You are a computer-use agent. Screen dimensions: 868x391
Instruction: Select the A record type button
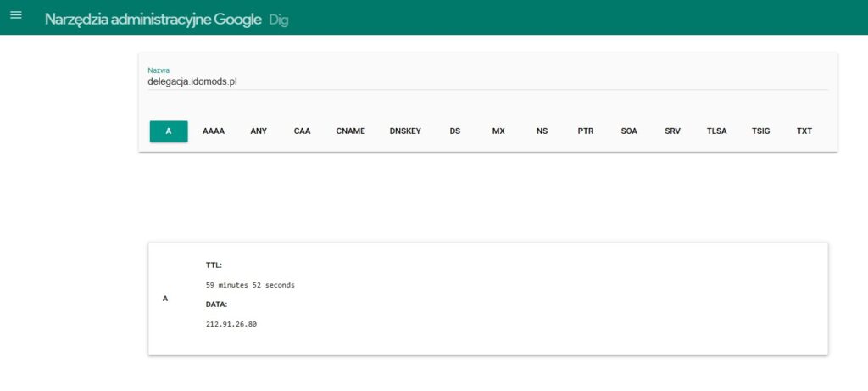[169, 131]
